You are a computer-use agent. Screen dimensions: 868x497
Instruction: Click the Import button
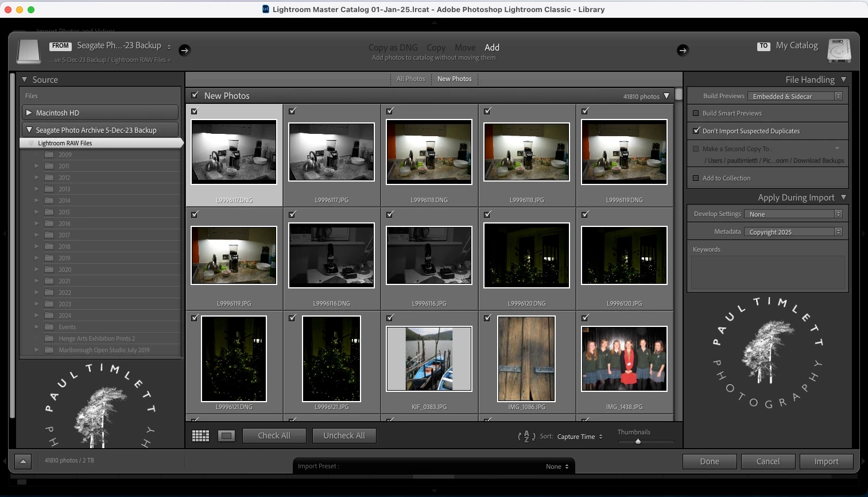point(826,461)
